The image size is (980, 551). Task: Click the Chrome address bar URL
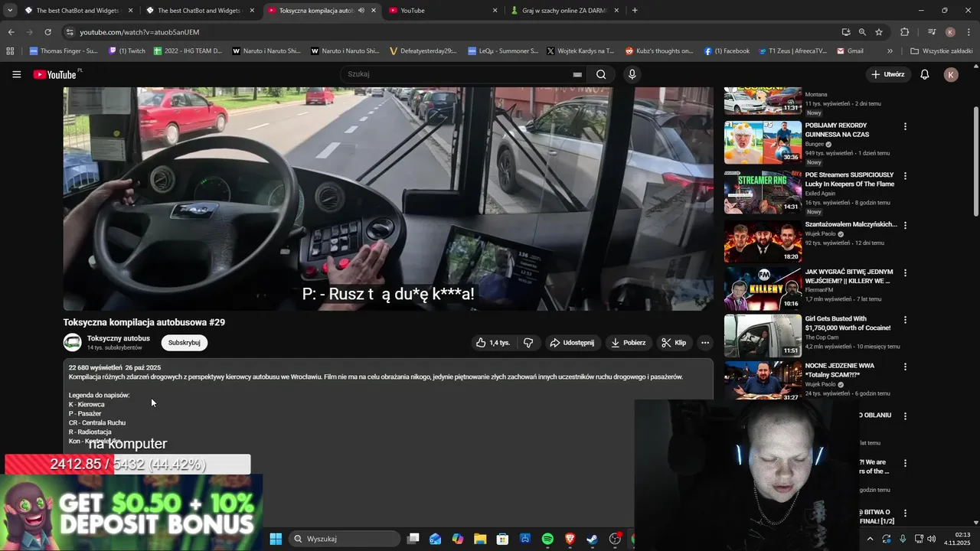click(x=139, y=32)
